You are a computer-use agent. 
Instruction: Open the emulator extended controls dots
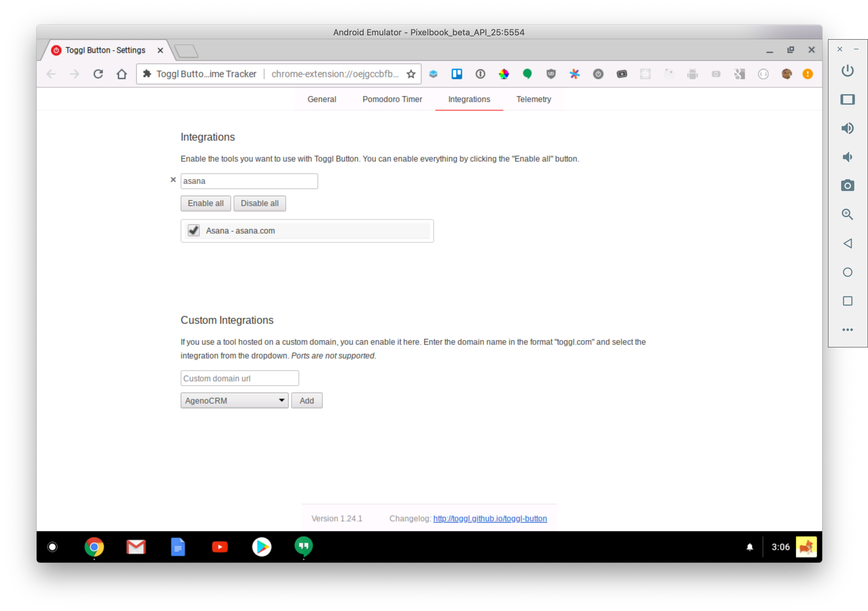(x=847, y=329)
